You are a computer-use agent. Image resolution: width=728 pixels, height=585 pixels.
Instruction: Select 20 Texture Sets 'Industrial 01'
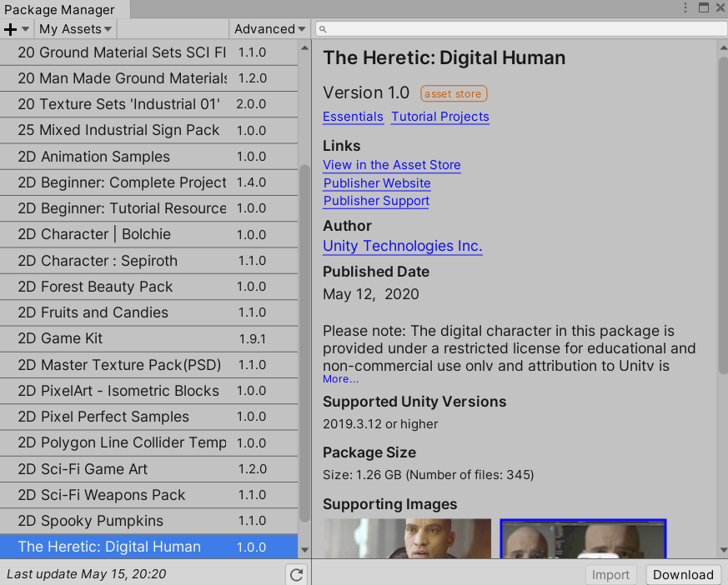[x=148, y=104]
